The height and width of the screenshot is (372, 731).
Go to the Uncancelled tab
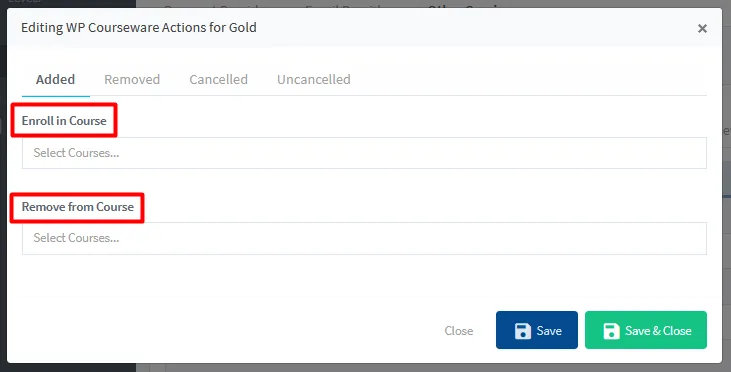[x=314, y=79]
